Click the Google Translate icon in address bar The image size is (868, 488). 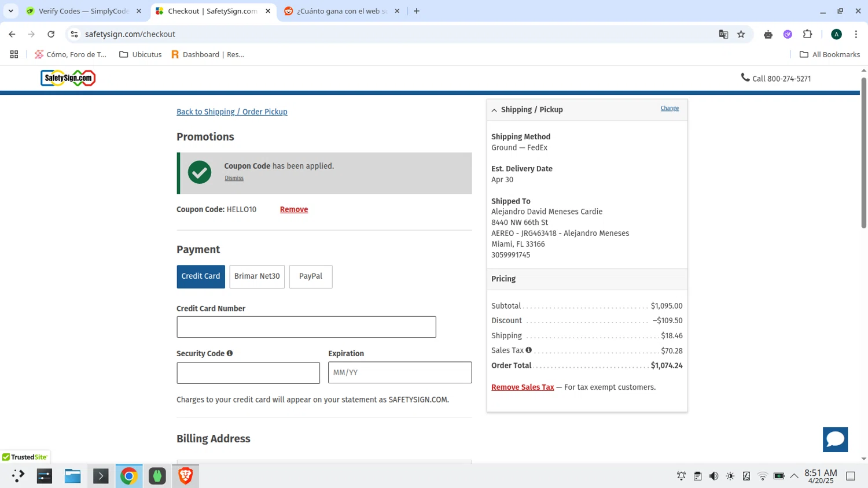coord(723,34)
